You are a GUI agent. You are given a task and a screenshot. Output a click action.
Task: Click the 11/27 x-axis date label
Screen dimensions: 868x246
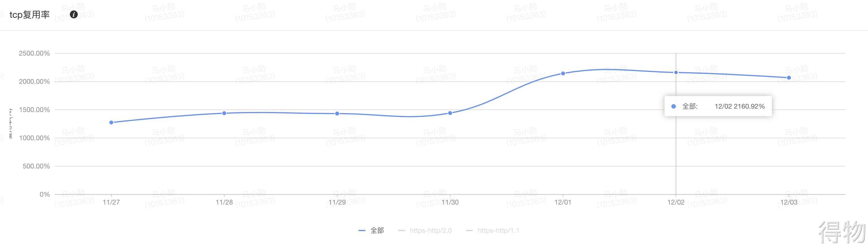coord(111,202)
